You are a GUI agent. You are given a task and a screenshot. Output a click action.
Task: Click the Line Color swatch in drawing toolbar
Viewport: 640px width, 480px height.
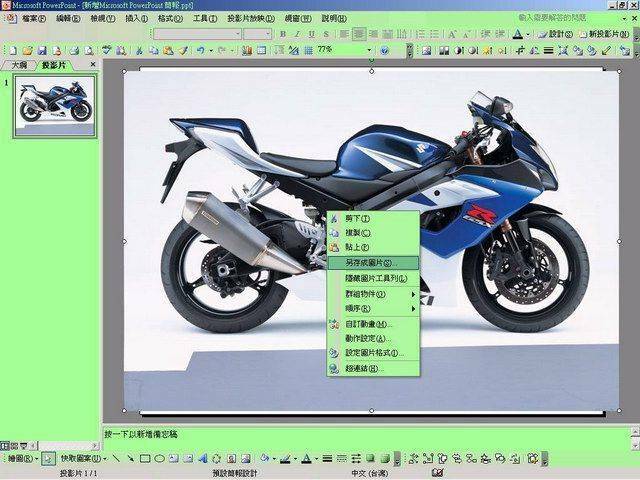coord(285,458)
